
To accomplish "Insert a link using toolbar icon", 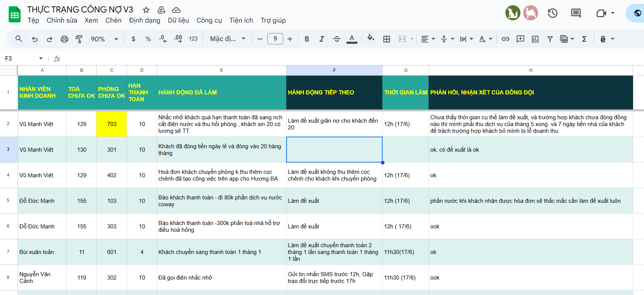I will tap(505, 39).
